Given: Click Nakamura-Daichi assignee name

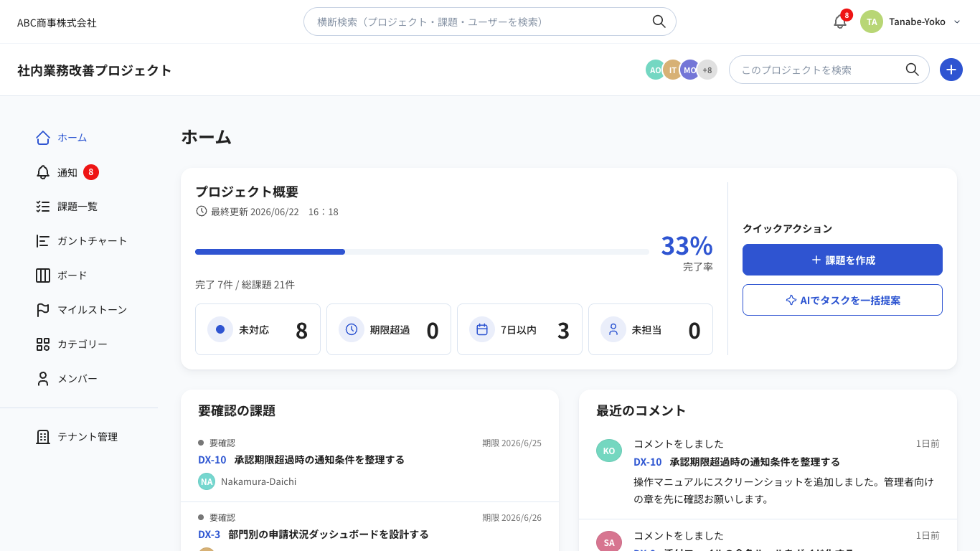Looking at the screenshot, I should (x=258, y=481).
